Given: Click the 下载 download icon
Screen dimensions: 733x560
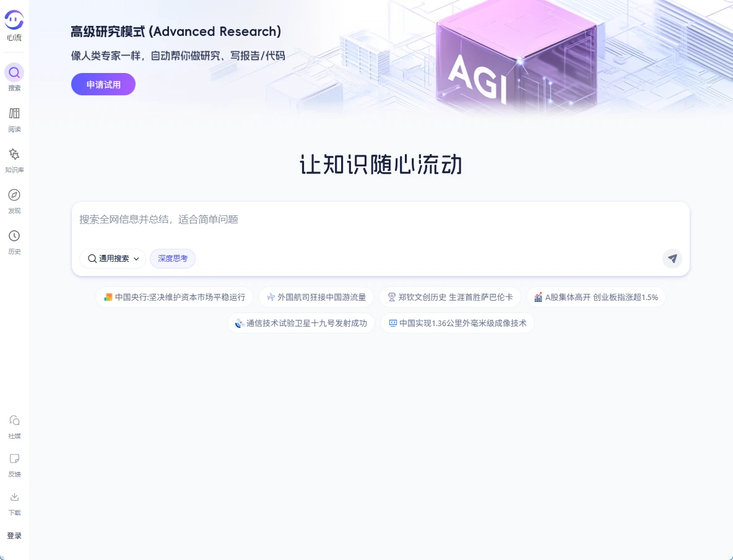Looking at the screenshot, I should point(14,498).
